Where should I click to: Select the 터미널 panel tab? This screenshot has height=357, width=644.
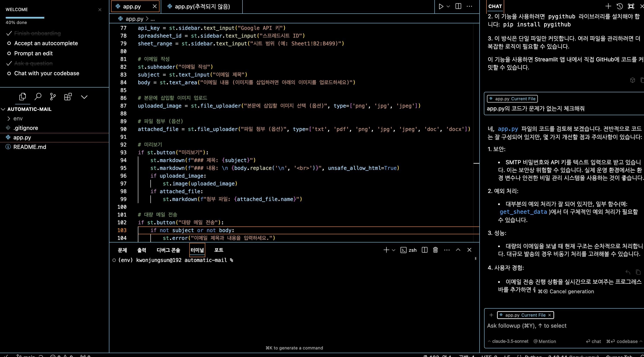click(197, 250)
